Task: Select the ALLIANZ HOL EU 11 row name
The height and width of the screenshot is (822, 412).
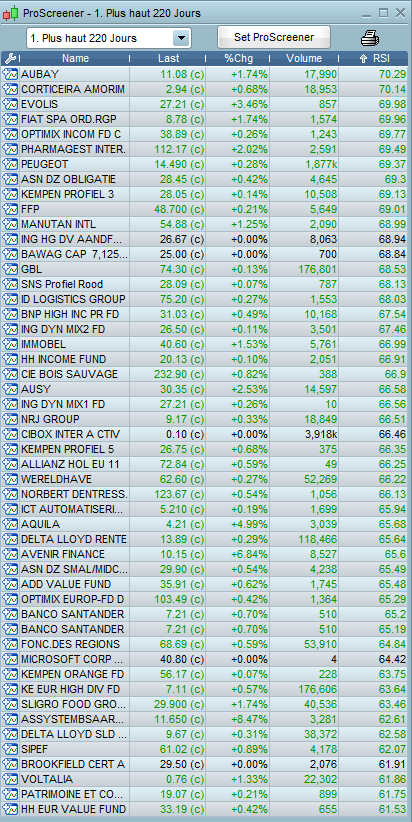Action: (70, 464)
